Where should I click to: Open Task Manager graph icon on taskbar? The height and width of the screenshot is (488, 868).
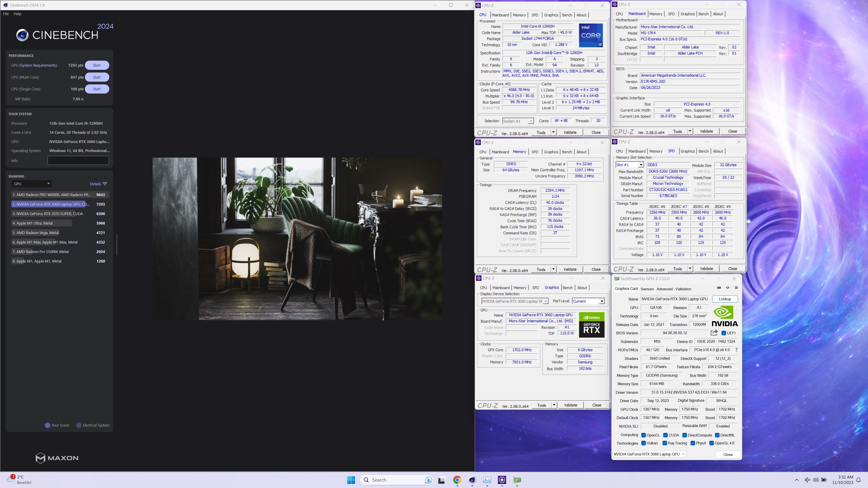(x=487, y=480)
